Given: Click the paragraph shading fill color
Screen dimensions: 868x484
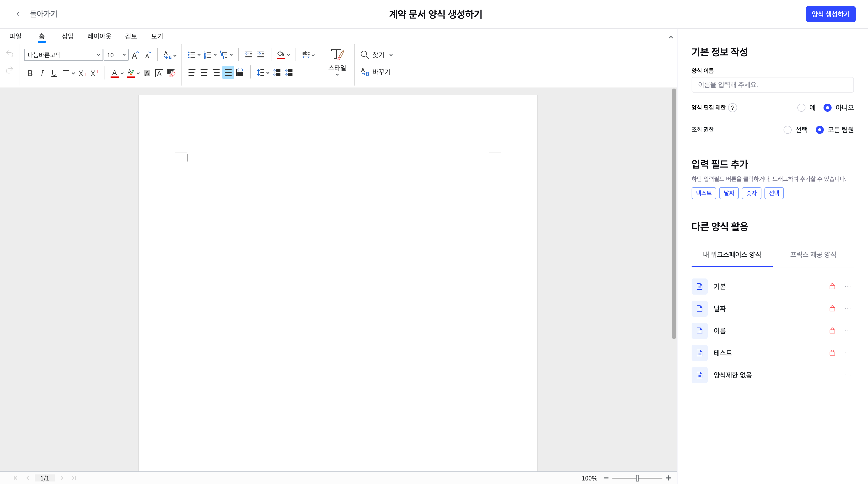Looking at the screenshot, I should (x=281, y=55).
